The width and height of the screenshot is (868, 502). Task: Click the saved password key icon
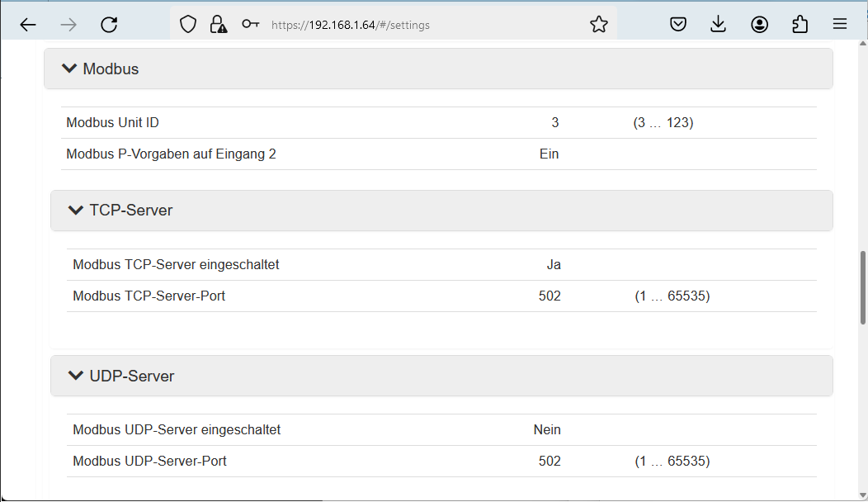(250, 25)
